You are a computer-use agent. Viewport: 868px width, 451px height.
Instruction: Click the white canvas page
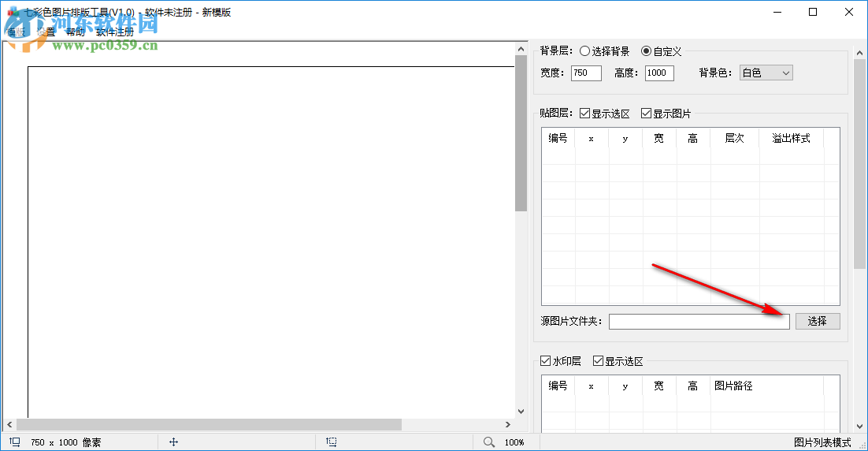pyautogui.click(x=271, y=242)
